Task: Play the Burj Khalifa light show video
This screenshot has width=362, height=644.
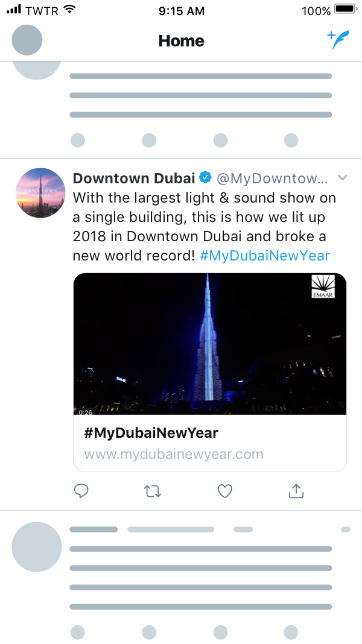Action: tap(209, 343)
